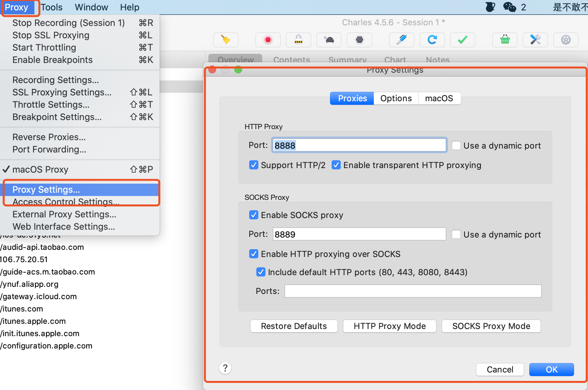Click the pen compose icon

pos(401,40)
